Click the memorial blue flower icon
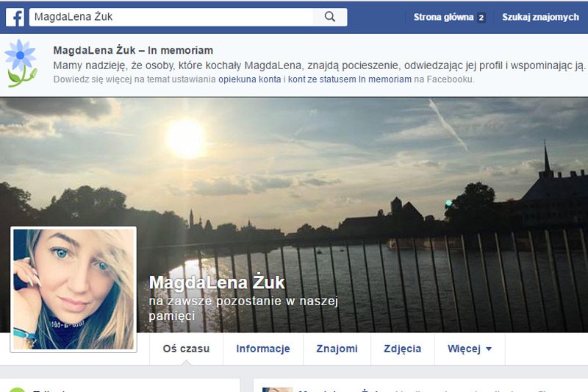 (21, 63)
